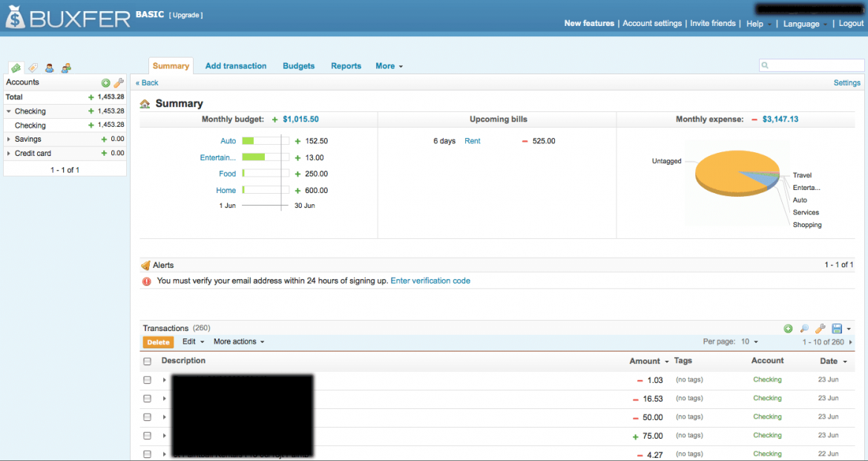Open the tags tab icon in sidebar
Viewport: 868px width, 461px height.
(33, 68)
